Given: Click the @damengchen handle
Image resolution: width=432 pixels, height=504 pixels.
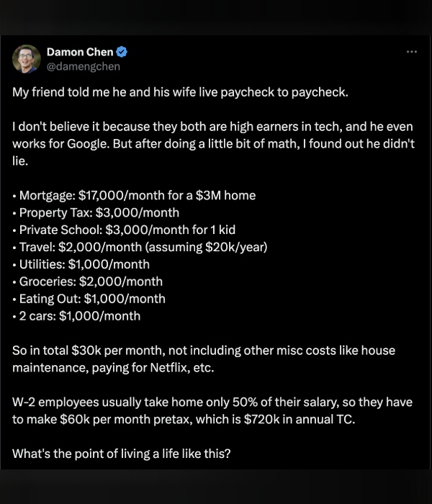Looking at the screenshot, I should coord(84,66).
